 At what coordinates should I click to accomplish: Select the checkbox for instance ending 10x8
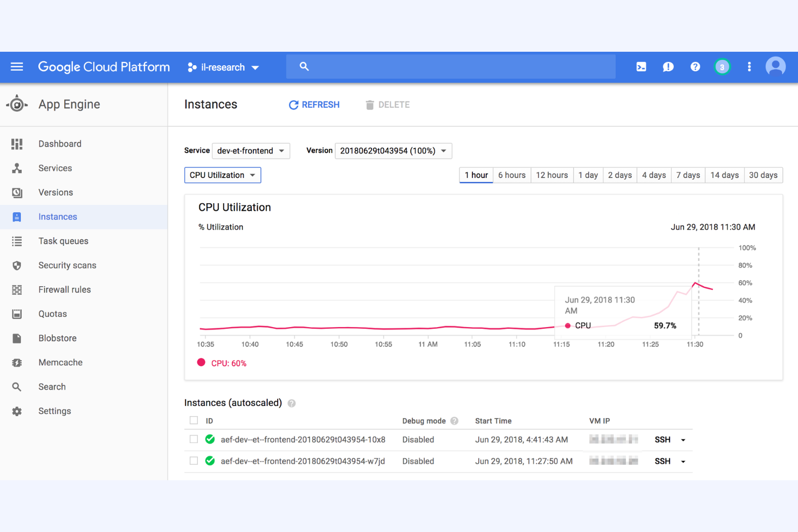pyautogui.click(x=194, y=439)
